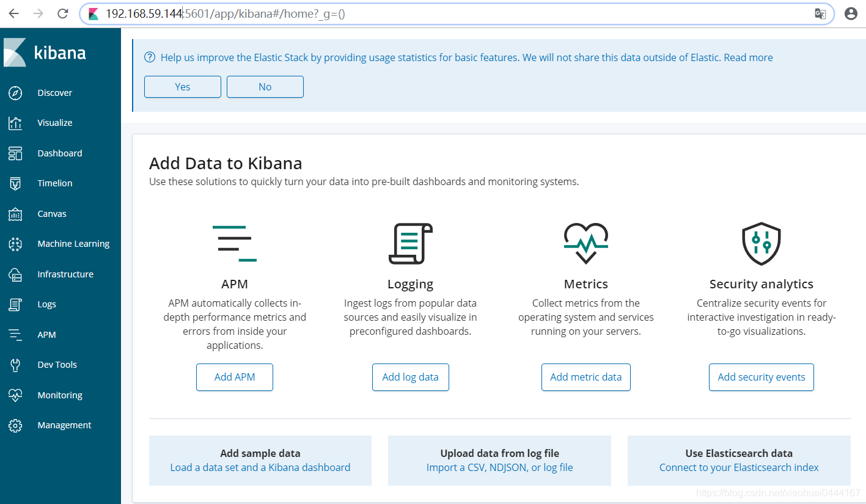Open APM via its sidebar icon
866x504 pixels.
tap(15, 335)
